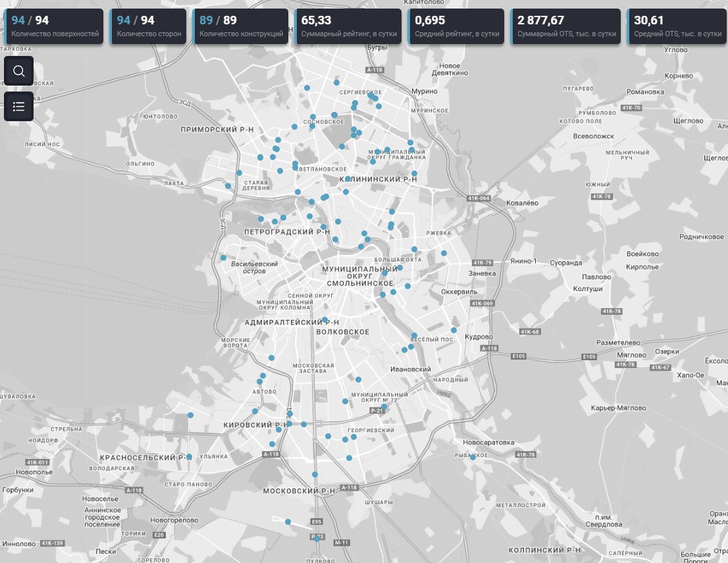This screenshot has width=728, height=563.
Task: Select the marker on the Pulkovo airport runway
Action: click(288, 522)
